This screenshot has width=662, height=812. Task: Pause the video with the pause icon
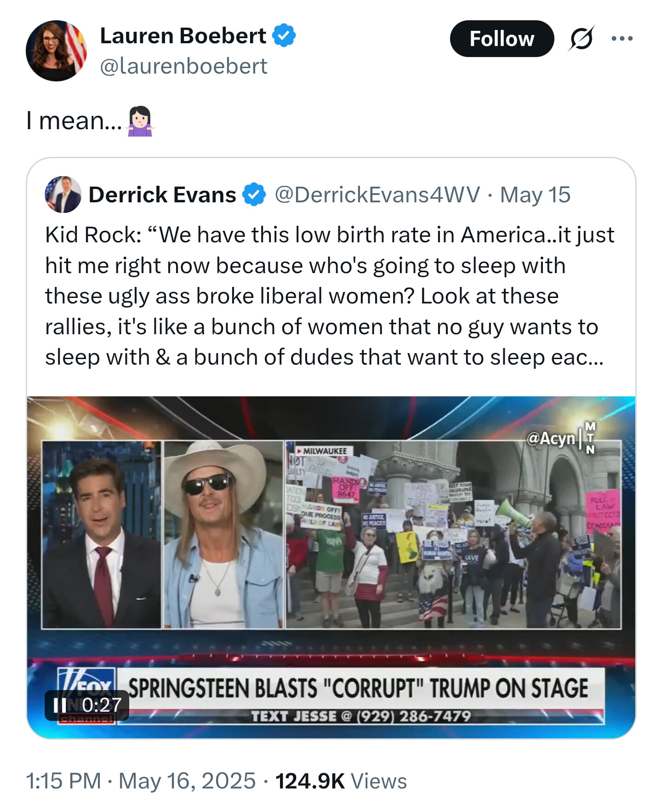[x=60, y=705]
